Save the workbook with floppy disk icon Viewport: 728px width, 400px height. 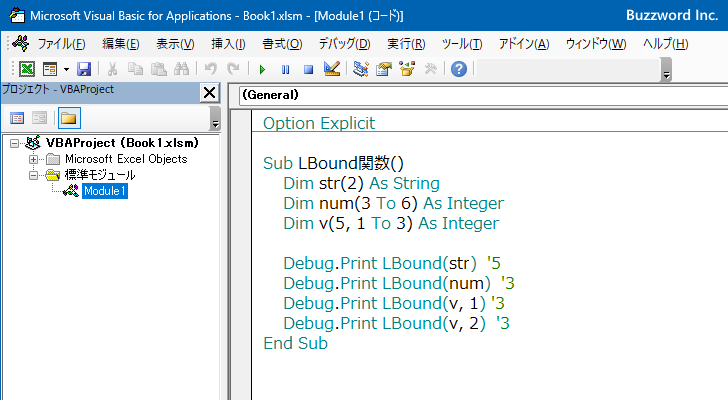click(84, 69)
